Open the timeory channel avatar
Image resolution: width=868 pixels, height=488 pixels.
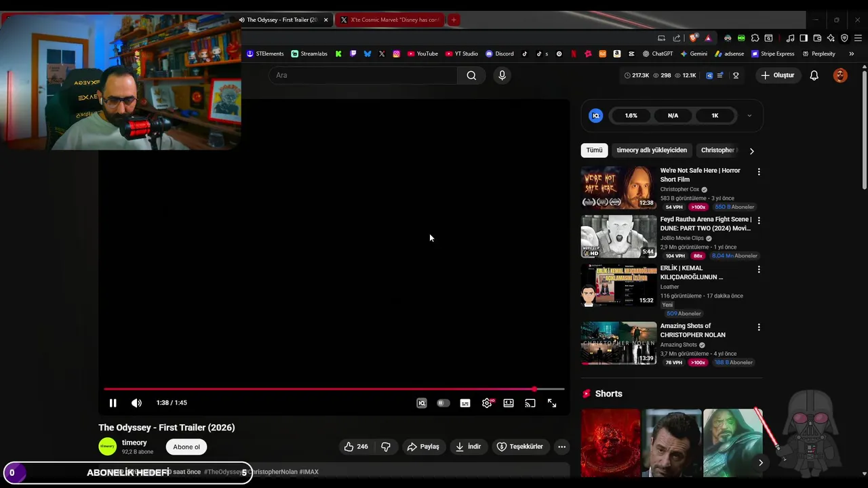108,447
